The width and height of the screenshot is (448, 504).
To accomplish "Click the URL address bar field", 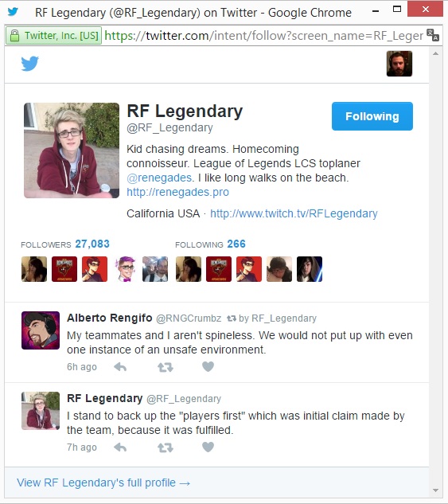I will [263, 35].
